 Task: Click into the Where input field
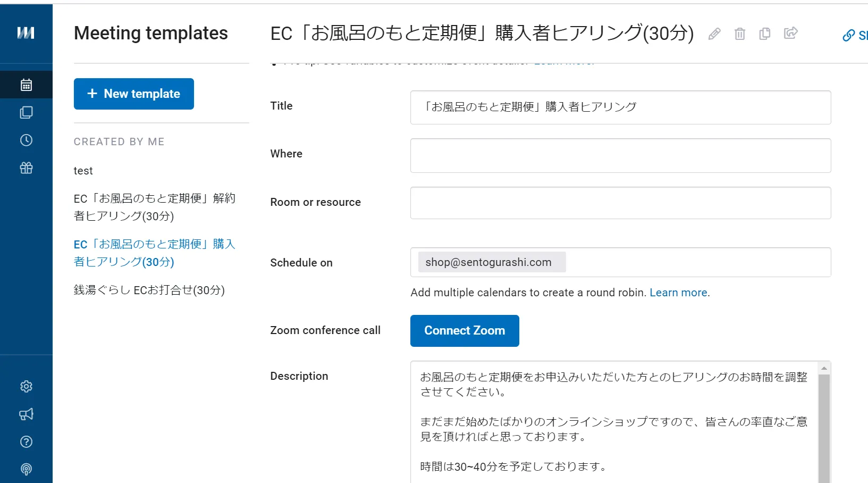click(x=620, y=155)
